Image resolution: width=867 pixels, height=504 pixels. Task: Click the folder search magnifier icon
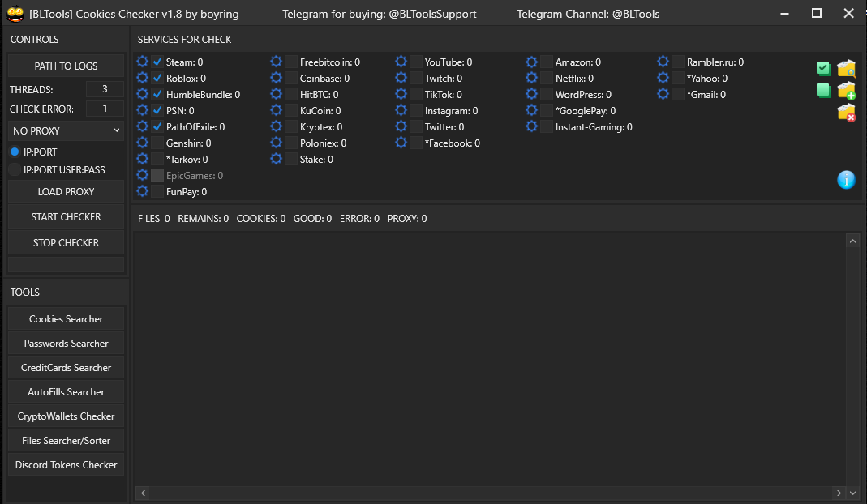coord(846,69)
